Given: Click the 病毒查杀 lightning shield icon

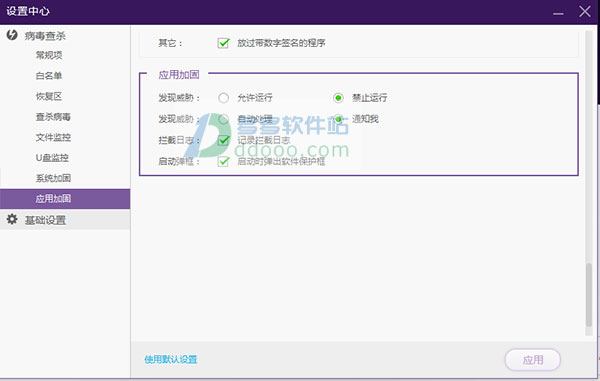Looking at the screenshot, I should [12, 35].
